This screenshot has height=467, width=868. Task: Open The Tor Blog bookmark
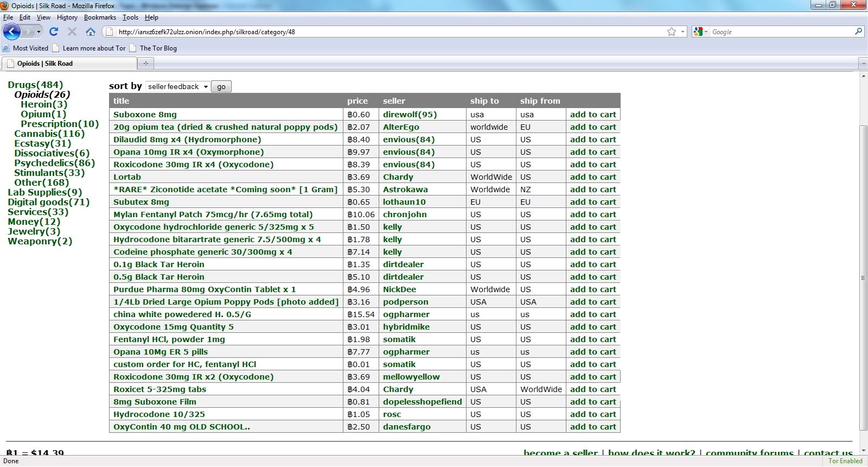tap(153, 48)
